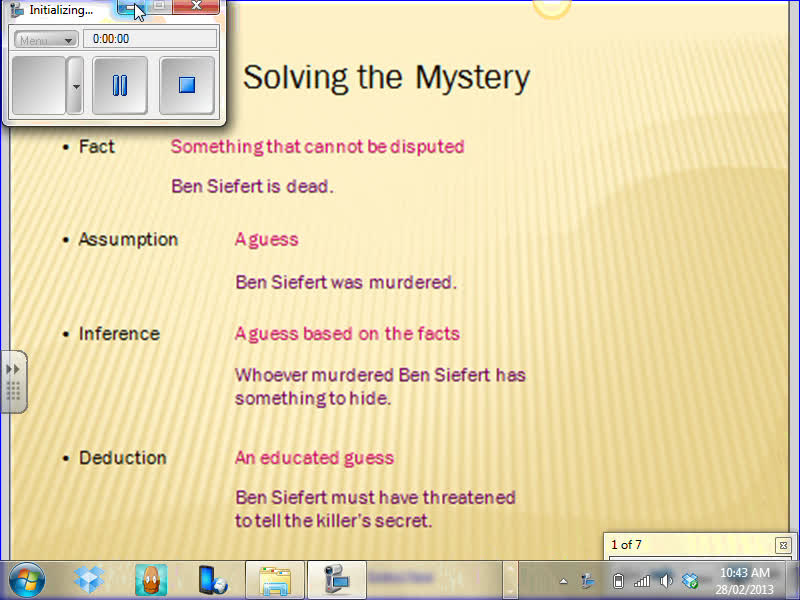Screen dimensions: 800x600
Task: Click 'Ben Siefert is dead.' text
Action: point(252,186)
